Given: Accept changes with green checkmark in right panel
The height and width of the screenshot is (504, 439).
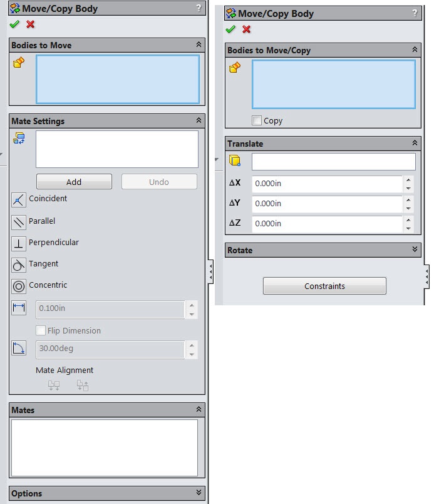Looking at the screenshot, I should [230, 29].
